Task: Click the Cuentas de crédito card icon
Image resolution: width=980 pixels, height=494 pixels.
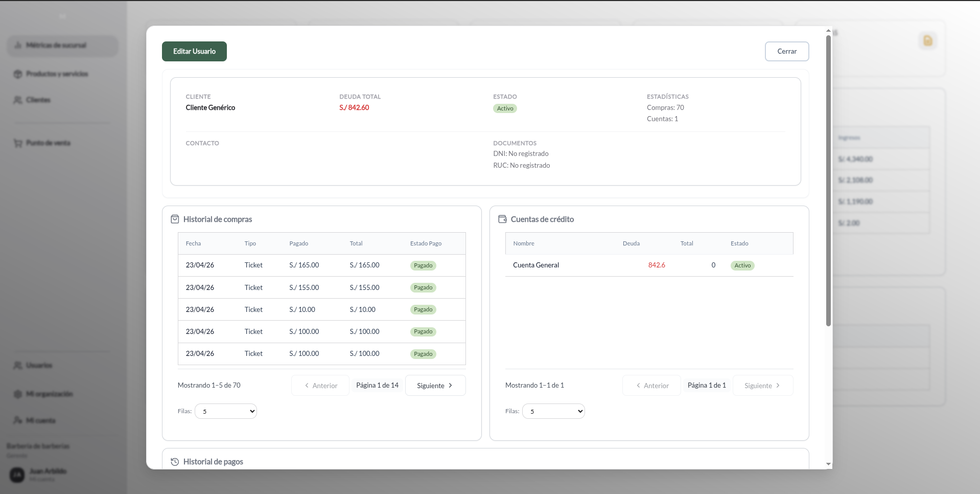Action: (x=502, y=218)
